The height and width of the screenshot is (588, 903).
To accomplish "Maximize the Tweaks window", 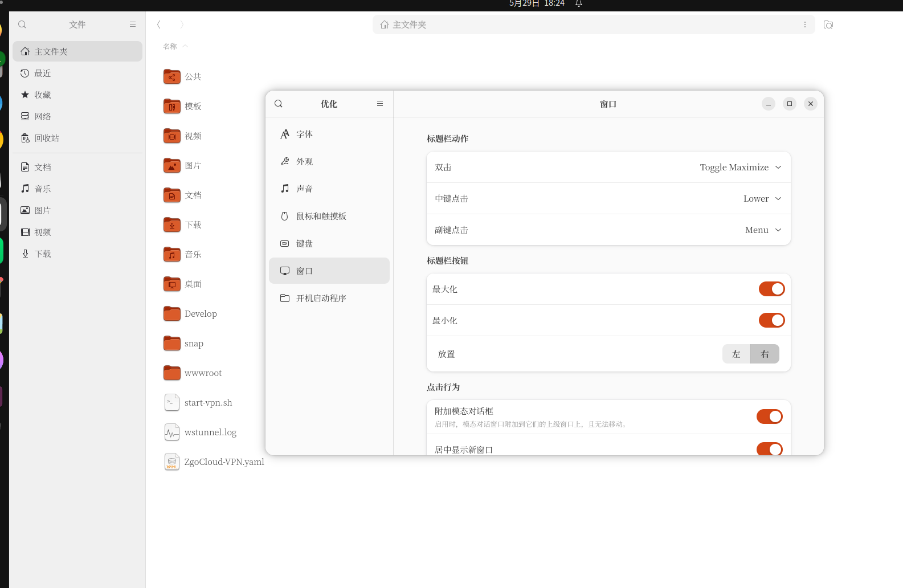I will coord(790,104).
